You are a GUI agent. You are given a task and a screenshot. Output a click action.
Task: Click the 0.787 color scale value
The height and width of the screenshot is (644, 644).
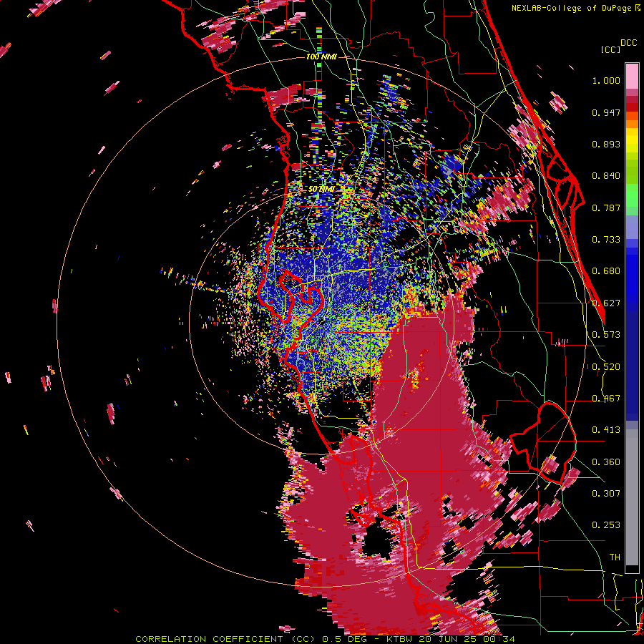pyautogui.click(x=606, y=208)
